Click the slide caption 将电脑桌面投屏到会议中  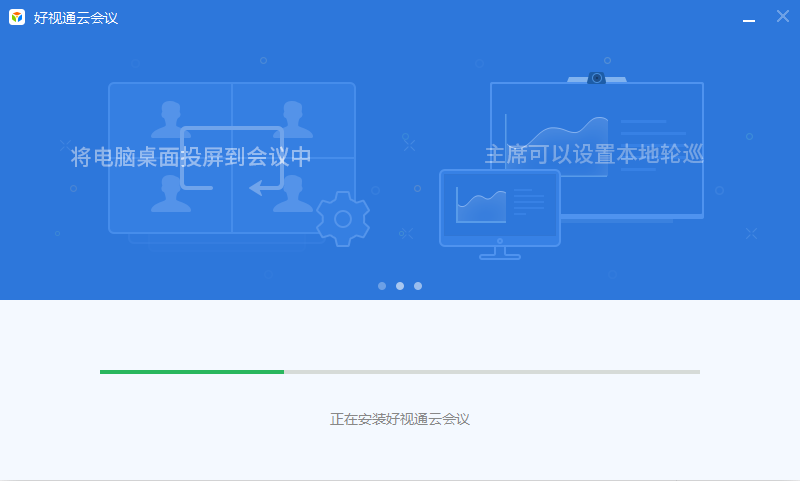(x=191, y=157)
